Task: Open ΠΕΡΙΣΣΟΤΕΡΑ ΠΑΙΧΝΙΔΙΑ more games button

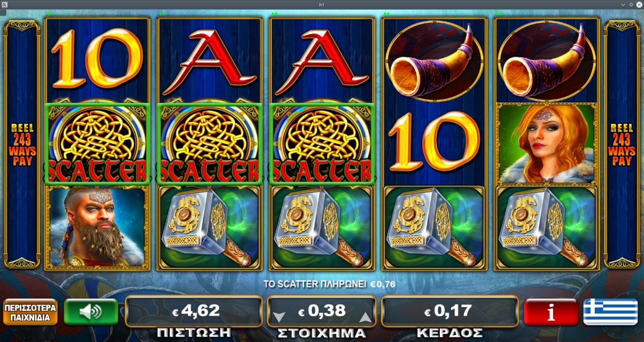Action: pos(30,312)
